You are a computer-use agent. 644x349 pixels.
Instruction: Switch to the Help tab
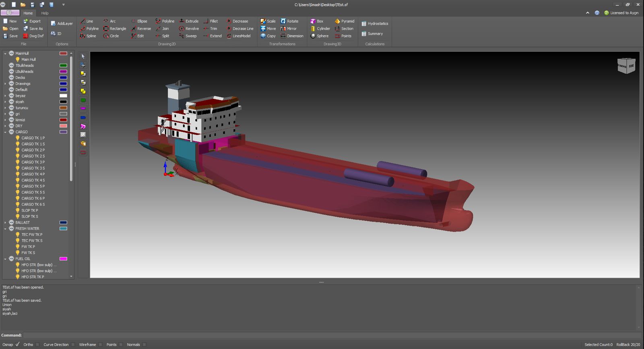[45, 13]
